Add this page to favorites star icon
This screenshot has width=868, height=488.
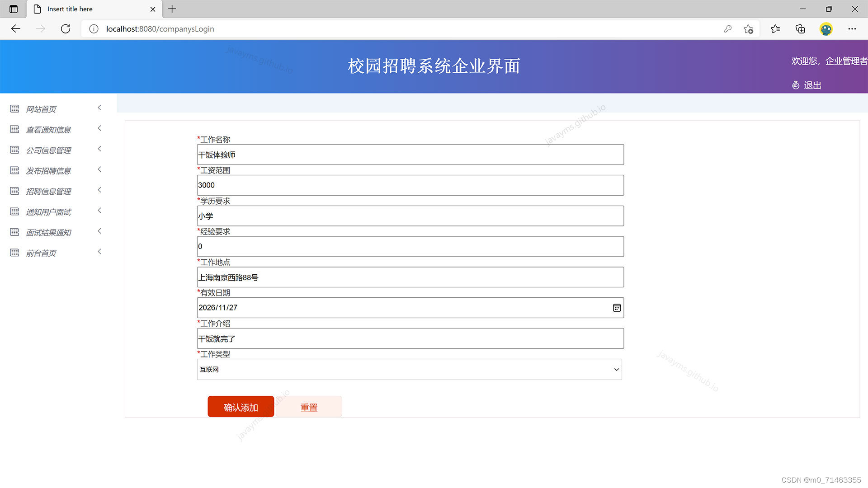pos(748,29)
